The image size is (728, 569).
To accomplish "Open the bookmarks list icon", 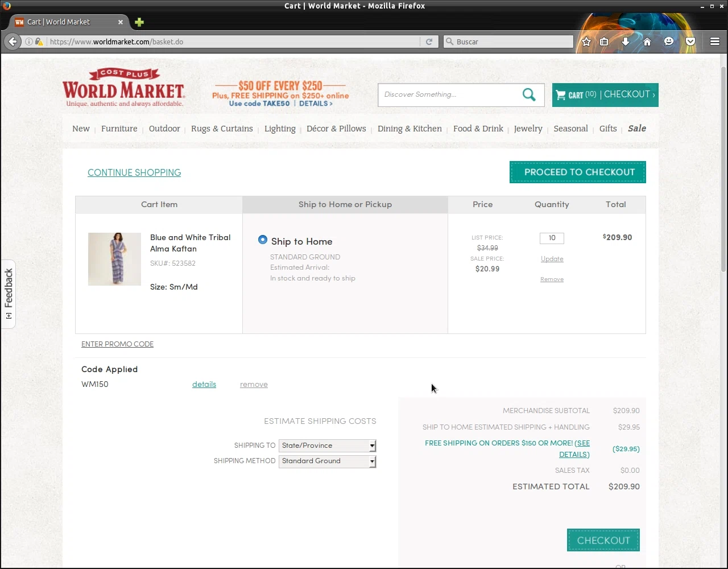I will pos(604,42).
